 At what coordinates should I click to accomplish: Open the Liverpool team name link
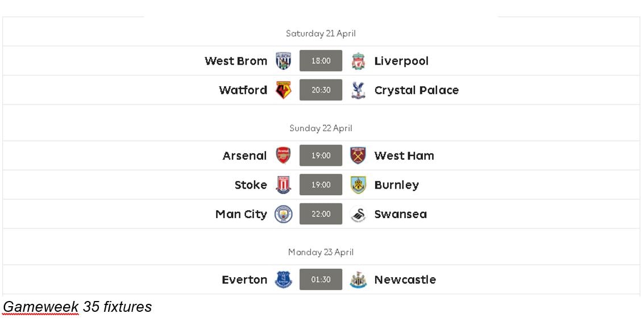pos(401,61)
